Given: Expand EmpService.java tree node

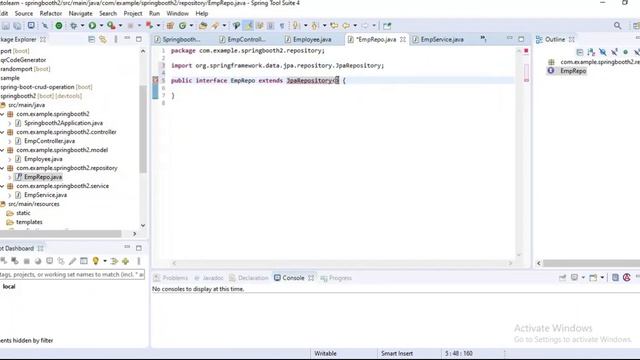Looking at the screenshot, I should point(10,195).
